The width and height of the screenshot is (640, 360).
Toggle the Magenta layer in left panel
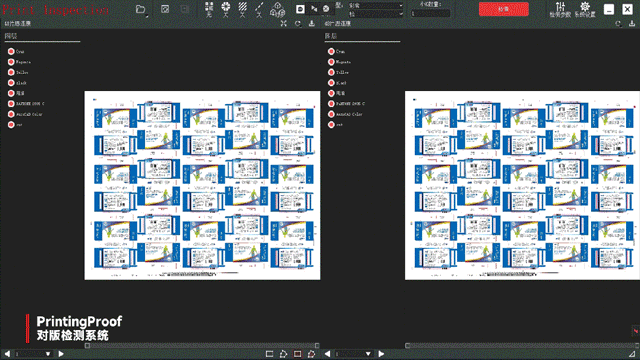pyautogui.click(x=11, y=62)
